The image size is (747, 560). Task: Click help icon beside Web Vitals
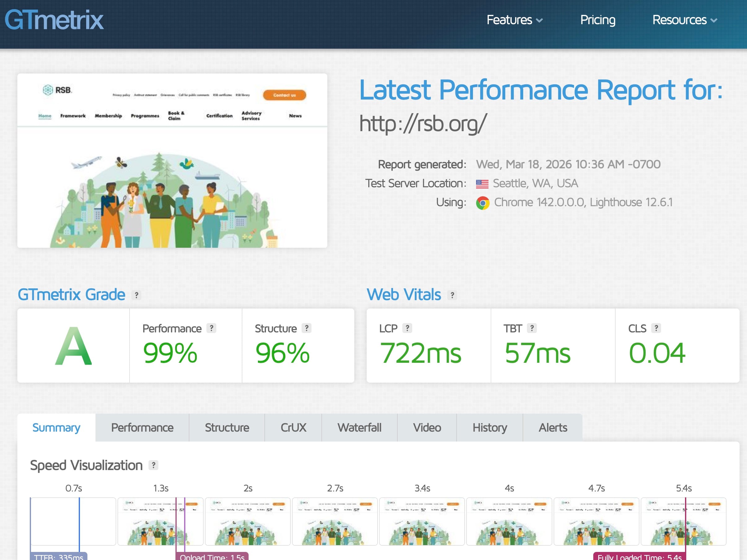(x=452, y=295)
